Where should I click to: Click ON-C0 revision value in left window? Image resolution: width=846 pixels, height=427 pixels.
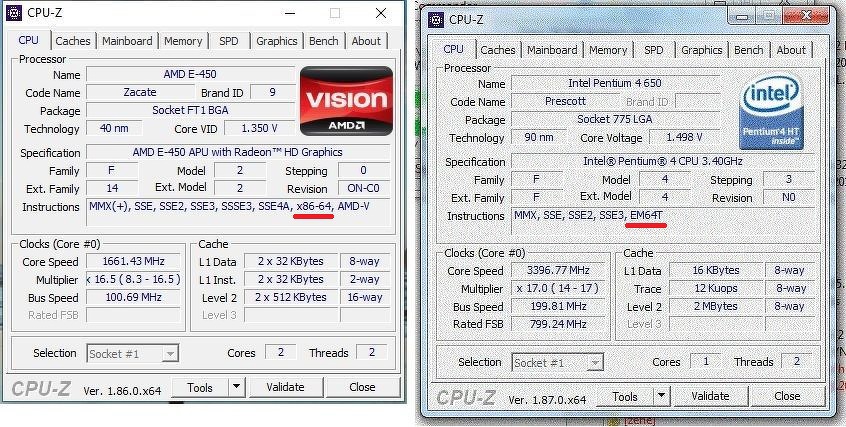click(x=364, y=188)
